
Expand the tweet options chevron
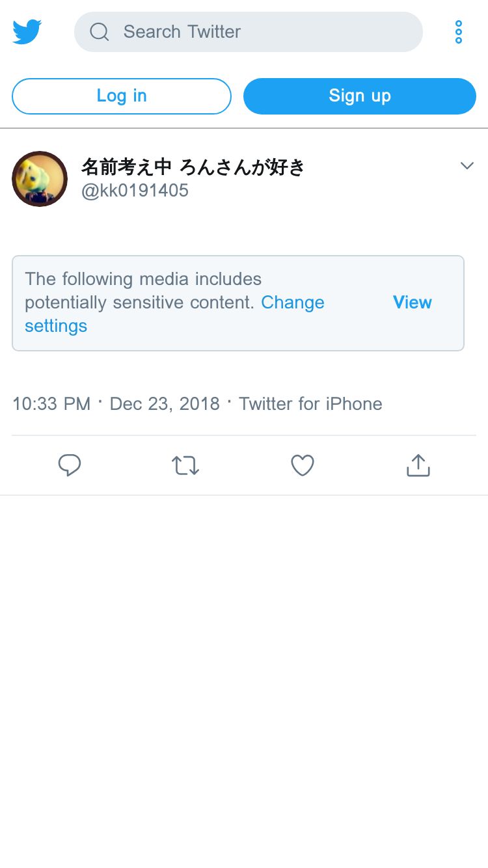tap(467, 166)
